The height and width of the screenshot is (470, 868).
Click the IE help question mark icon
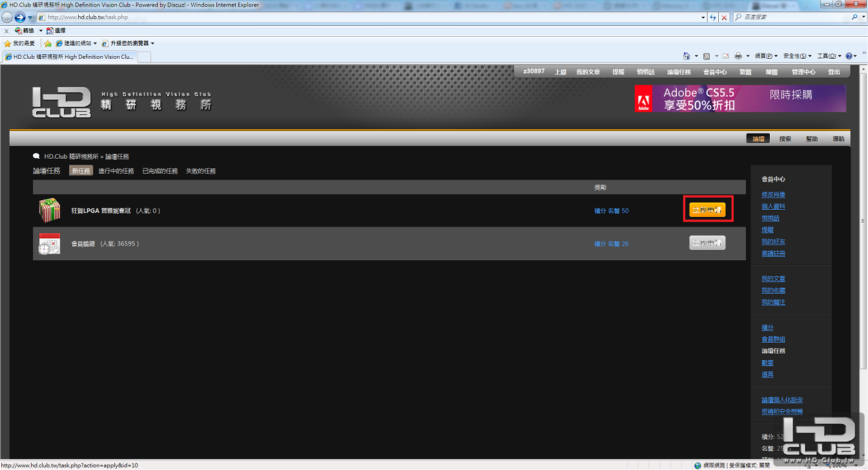[x=849, y=56]
